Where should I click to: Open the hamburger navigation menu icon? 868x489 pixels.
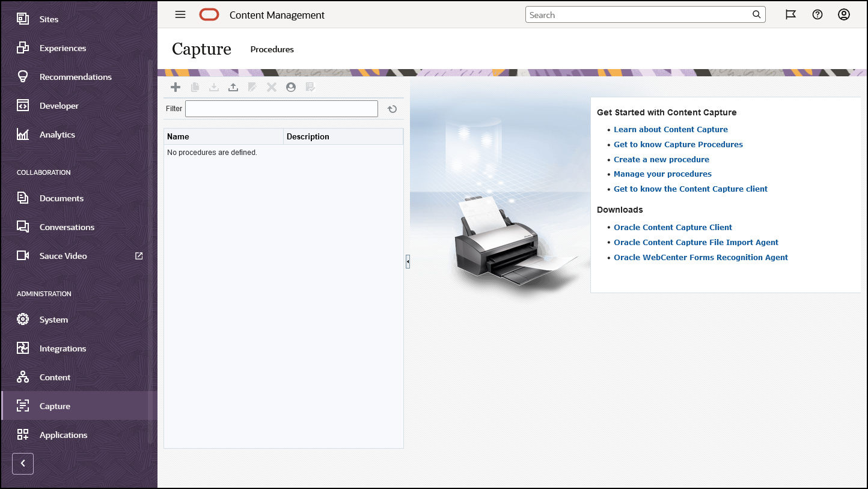coord(180,14)
